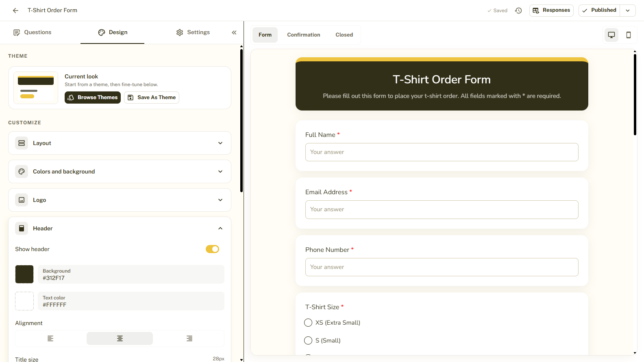
Task: Expand the Logo section chevron
Action: pyautogui.click(x=220, y=200)
